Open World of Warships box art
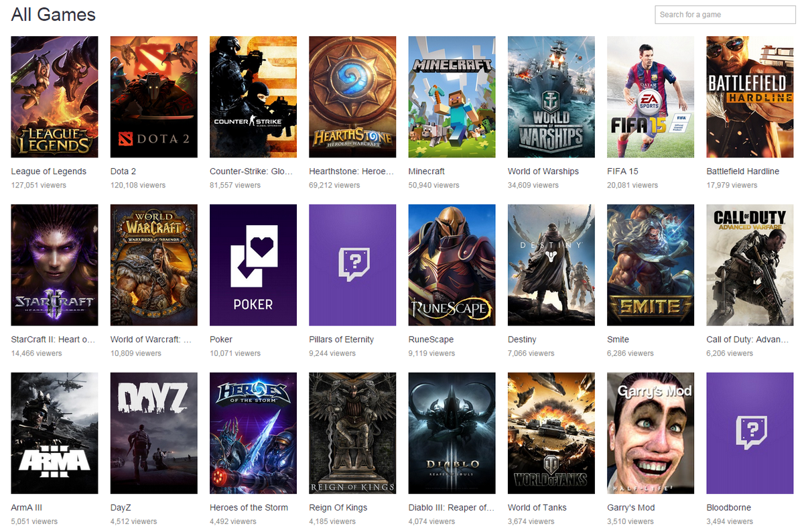The height and width of the screenshot is (532, 804). pos(551,97)
